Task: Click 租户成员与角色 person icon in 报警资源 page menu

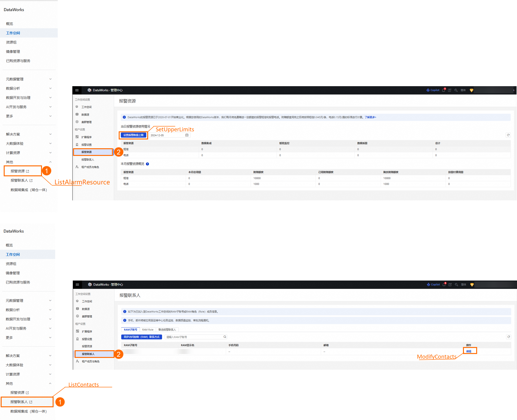Action: [77, 167]
